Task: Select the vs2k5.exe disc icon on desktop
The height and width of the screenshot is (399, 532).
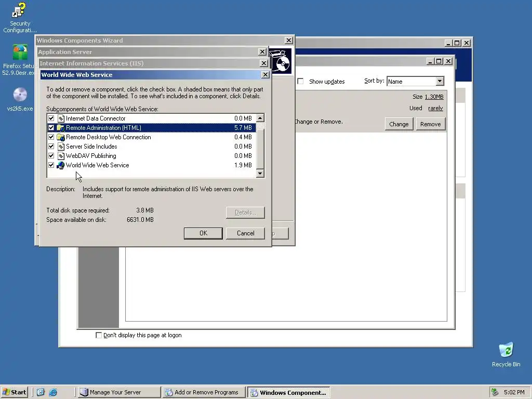Action: pyautogui.click(x=20, y=95)
